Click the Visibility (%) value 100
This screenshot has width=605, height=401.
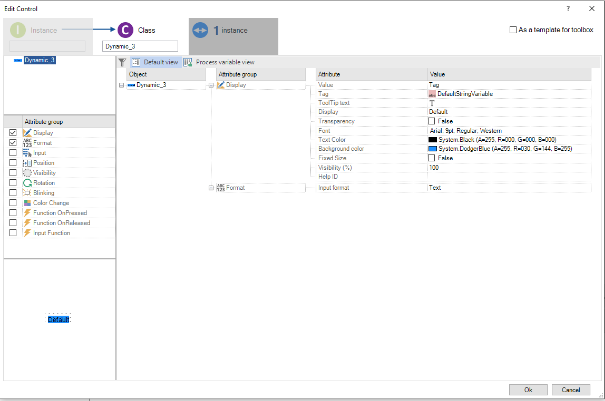click(434, 168)
